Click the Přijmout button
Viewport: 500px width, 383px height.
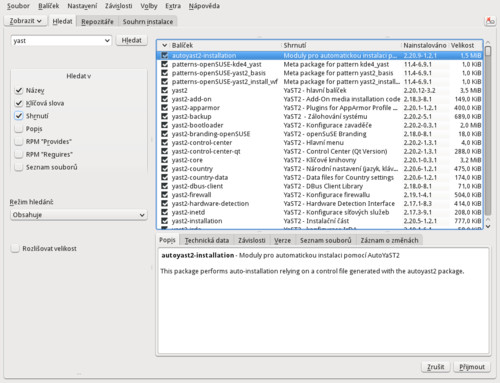coord(472,367)
